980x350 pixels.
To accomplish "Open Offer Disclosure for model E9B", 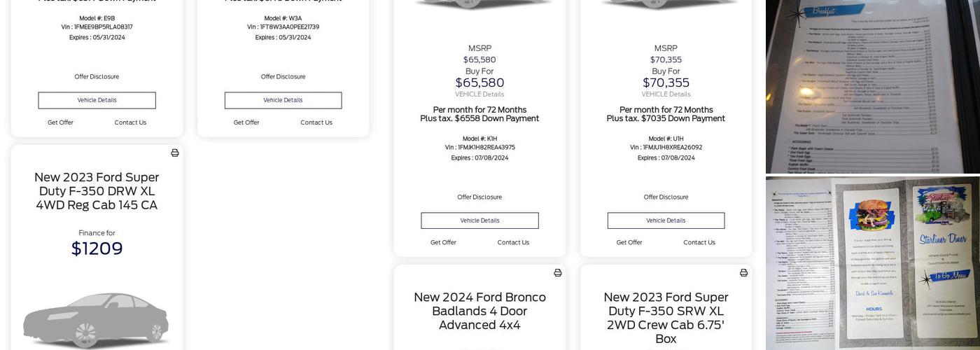I will [x=97, y=77].
